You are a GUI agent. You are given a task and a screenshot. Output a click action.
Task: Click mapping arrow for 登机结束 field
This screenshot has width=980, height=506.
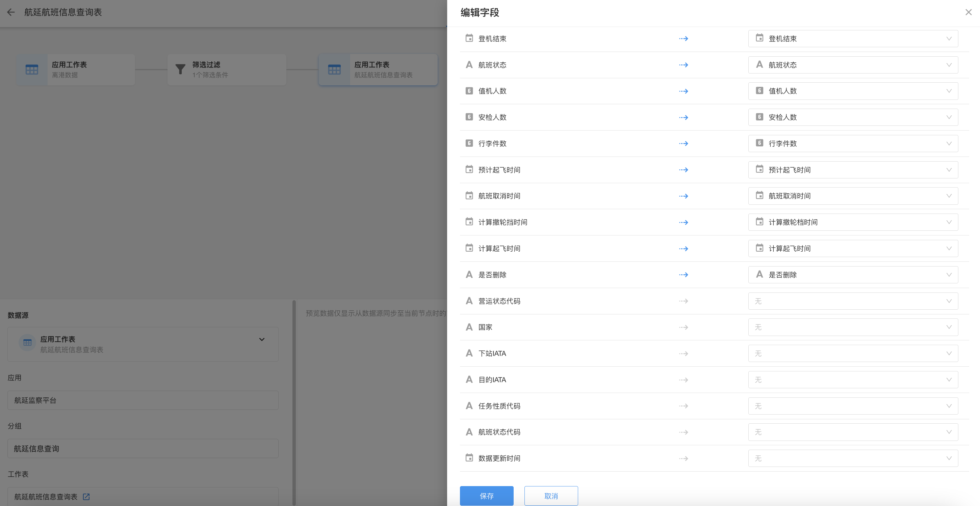[683, 38]
